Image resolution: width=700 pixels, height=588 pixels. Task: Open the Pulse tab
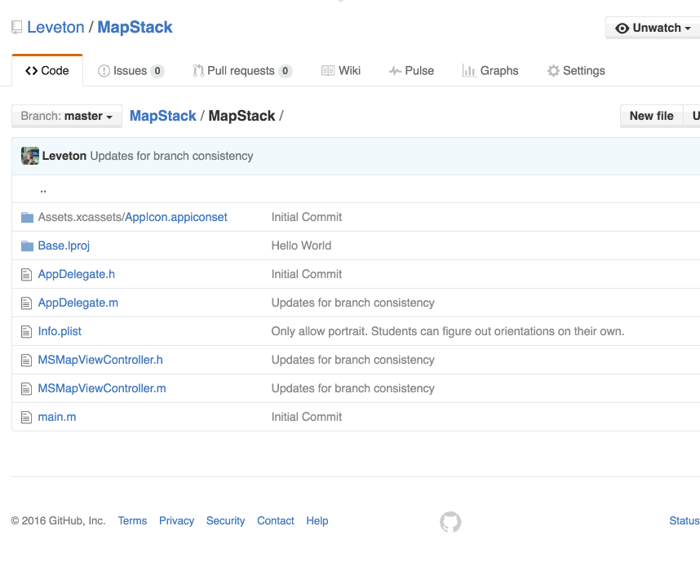(411, 71)
